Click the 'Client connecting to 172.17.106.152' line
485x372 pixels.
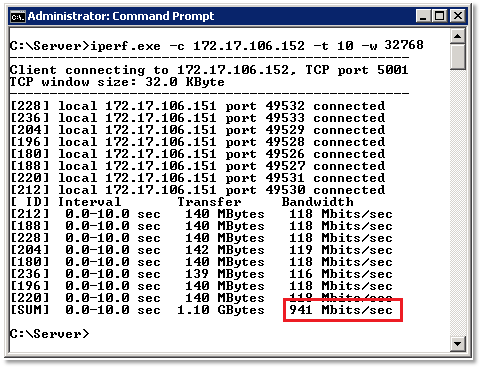(x=209, y=70)
